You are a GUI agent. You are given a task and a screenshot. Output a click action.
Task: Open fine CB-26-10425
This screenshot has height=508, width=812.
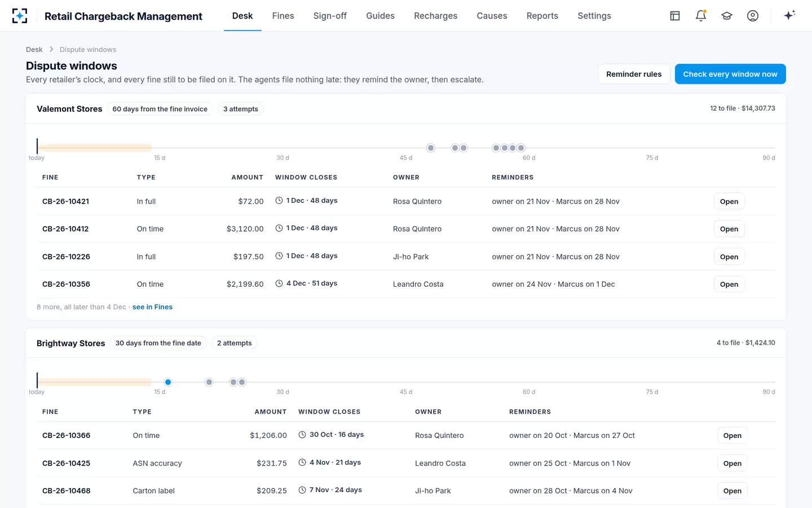tap(732, 463)
